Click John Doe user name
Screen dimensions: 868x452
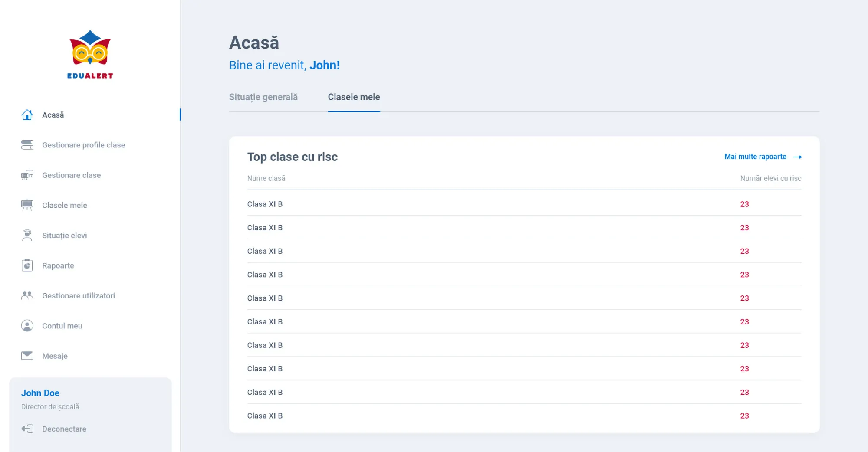pos(40,393)
